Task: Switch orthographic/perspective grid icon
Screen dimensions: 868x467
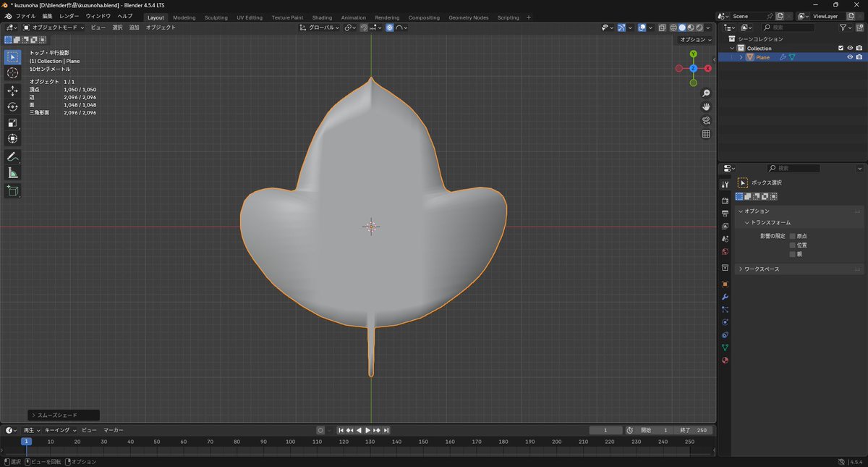Action: click(706, 134)
